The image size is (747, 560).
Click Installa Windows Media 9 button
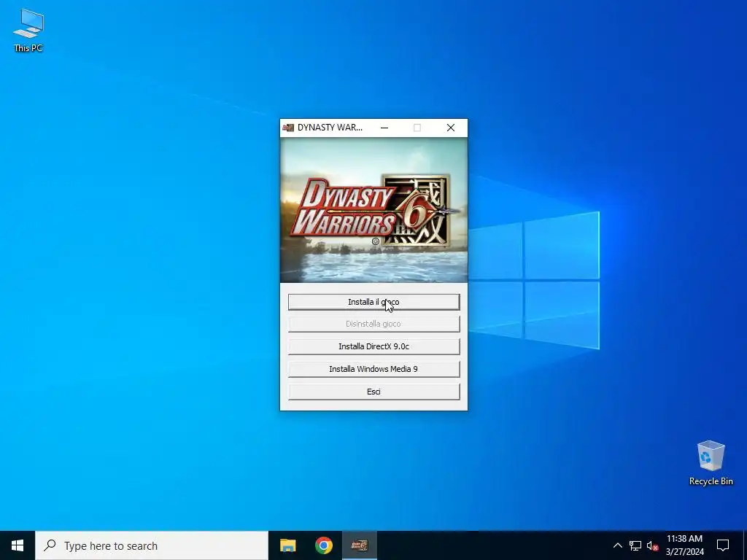pyautogui.click(x=373, y=369)
